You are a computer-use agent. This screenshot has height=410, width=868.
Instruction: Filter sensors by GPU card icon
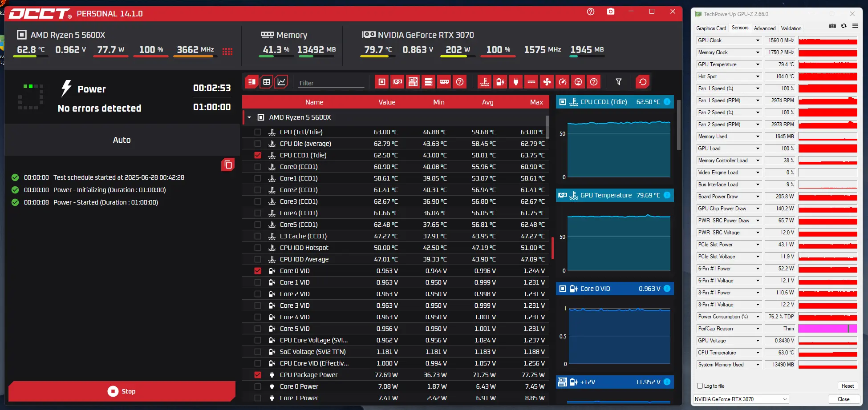397,82
